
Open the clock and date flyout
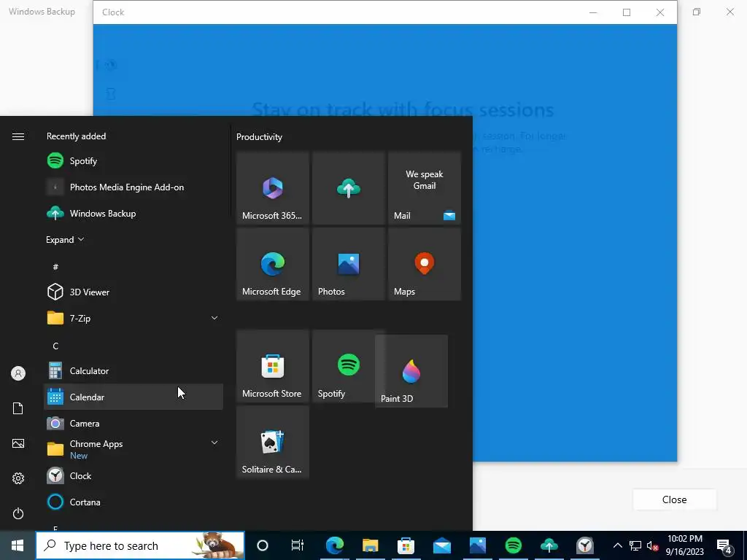[x=684, y=545]
